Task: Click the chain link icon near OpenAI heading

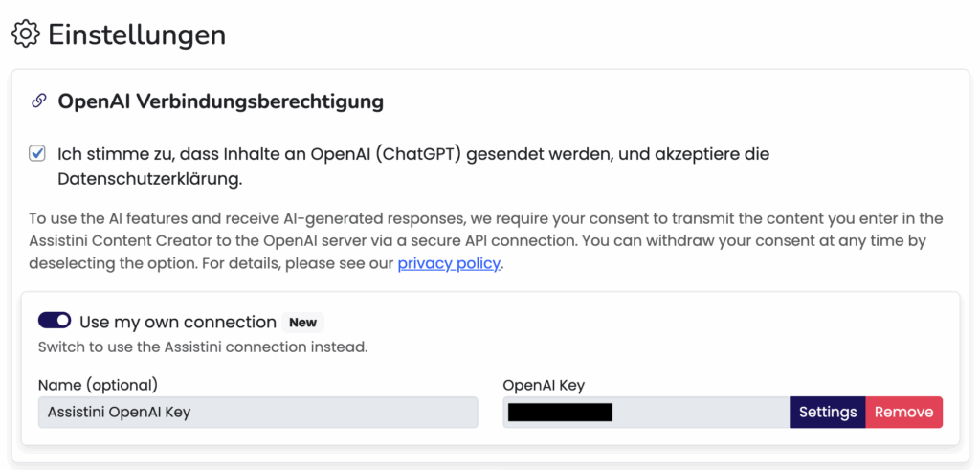Action: point(39,101)
